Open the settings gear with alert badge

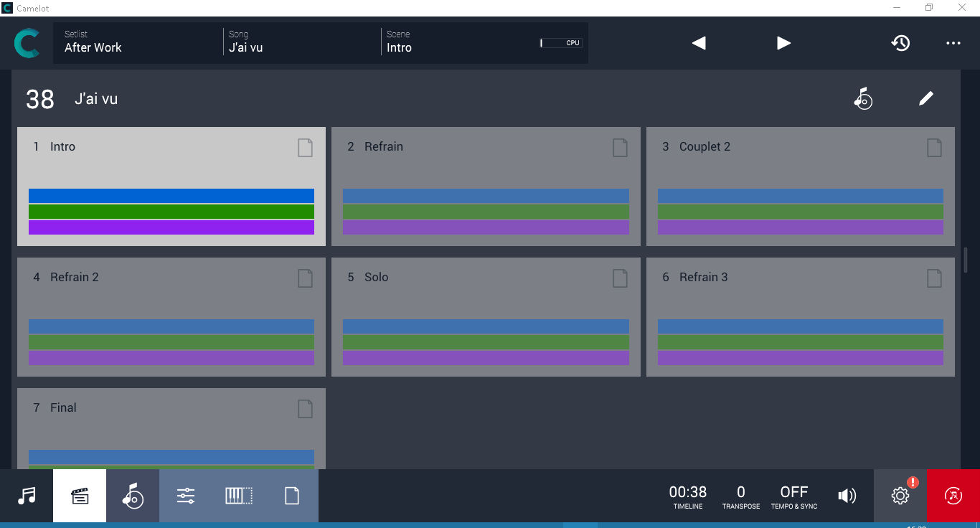[900, 496]
